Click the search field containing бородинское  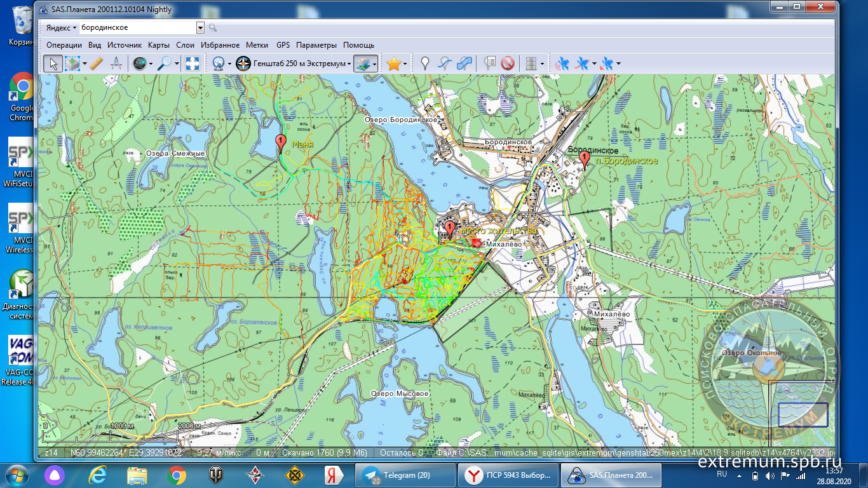click(138, 28)
